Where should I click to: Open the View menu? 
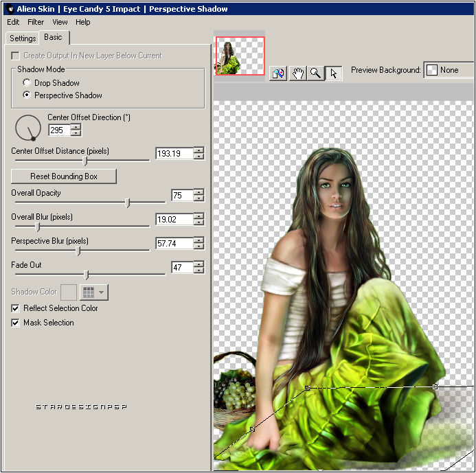(60, 22)
